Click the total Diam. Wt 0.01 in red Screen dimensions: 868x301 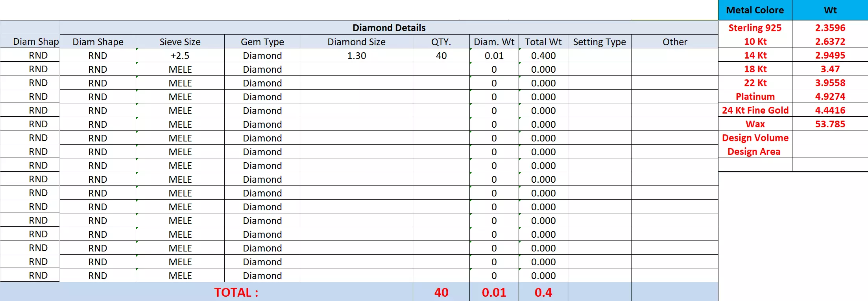click(494, 292)
